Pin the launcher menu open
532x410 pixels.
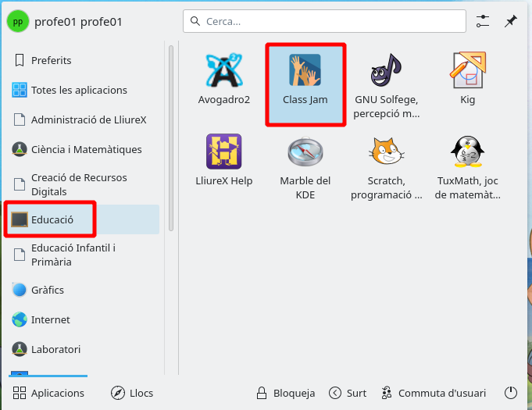tap(511, 21)
